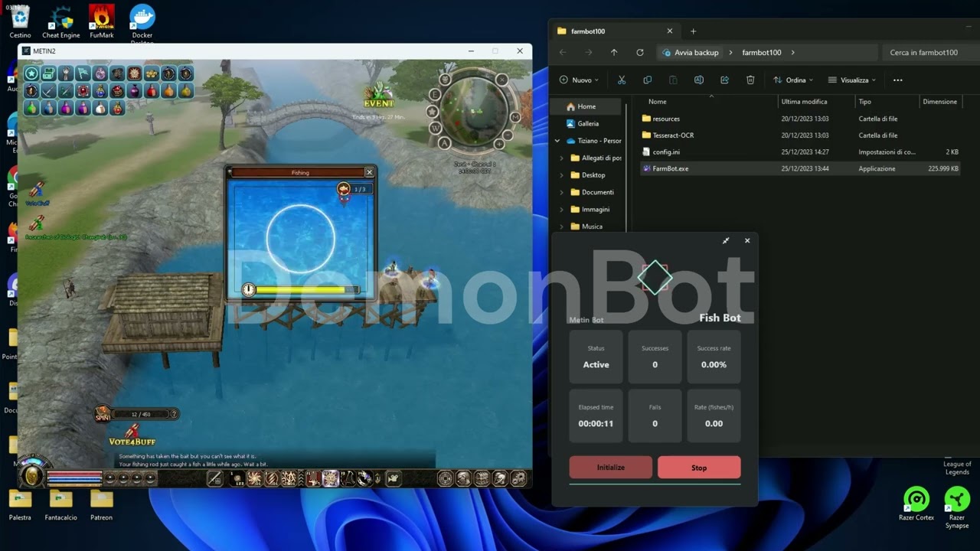Open the Visualizza view dropdown
This screenshot has width=980, height=551.
tap(854, 80)
